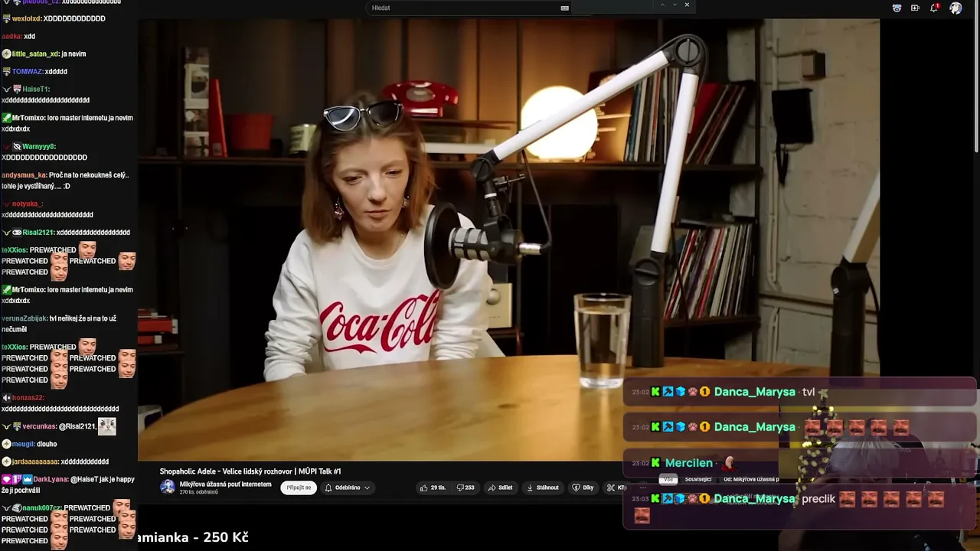Click Mercilen username in overlay chat
Screen dimensions: 980x551
click(689, 463)
